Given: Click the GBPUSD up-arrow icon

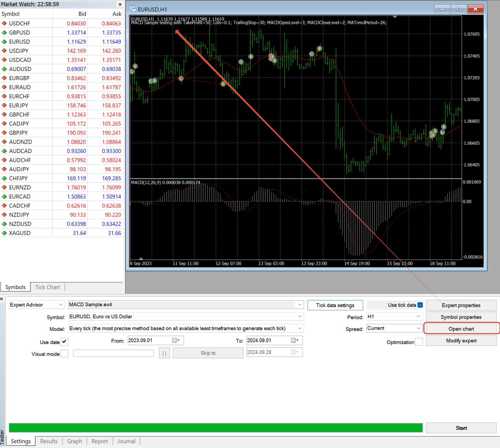Looking at the screenshot, I should click(x=4, y=33).
